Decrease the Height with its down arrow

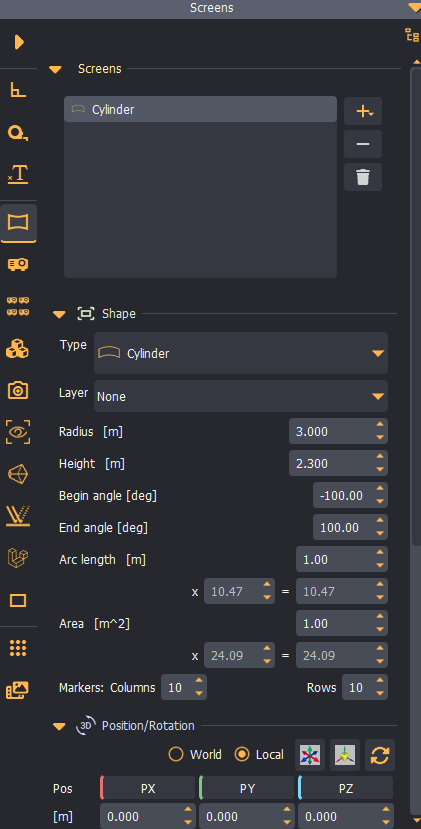(x=380, y=469)
